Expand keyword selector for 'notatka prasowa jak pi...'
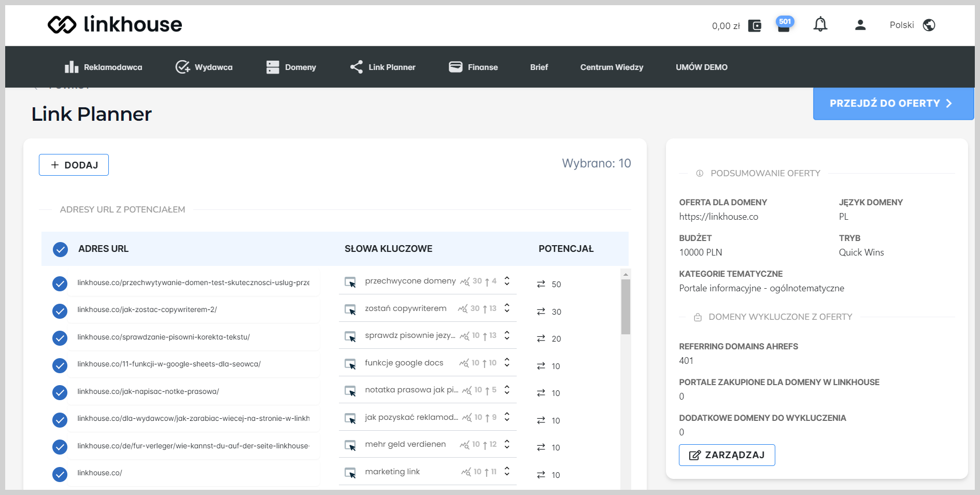 [x=507, y=390]
